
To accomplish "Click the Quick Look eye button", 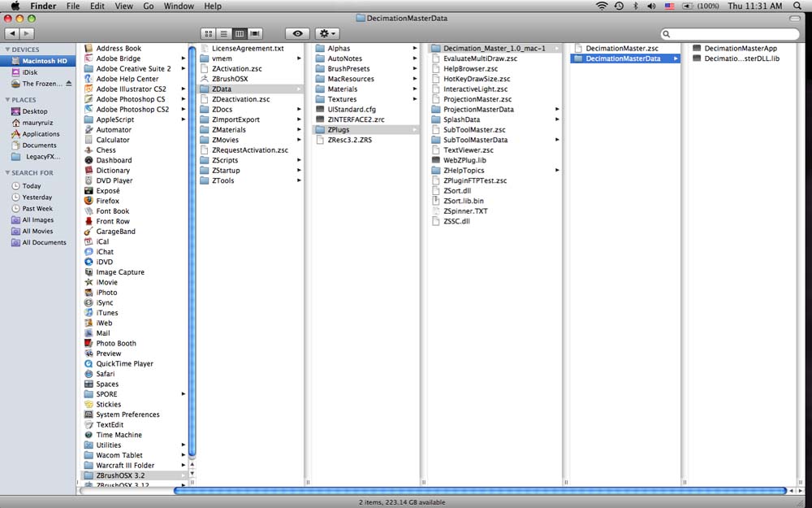I will pyautogui.click(x=297, y=33).
